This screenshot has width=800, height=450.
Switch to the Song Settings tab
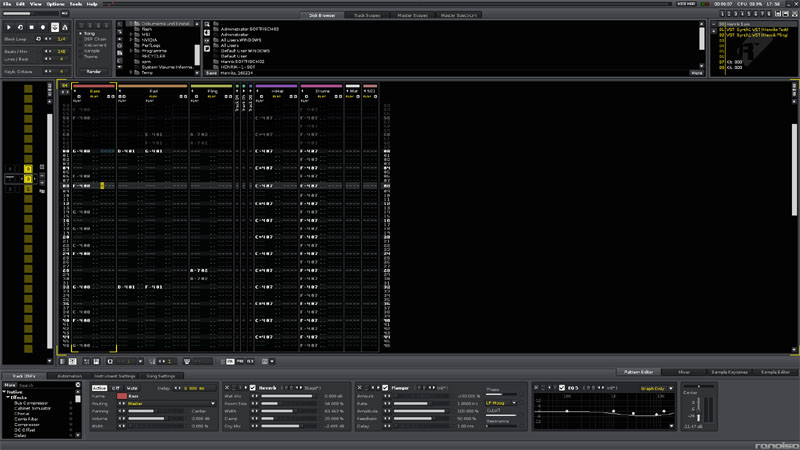pyautogui.click(x=161, y=376)
